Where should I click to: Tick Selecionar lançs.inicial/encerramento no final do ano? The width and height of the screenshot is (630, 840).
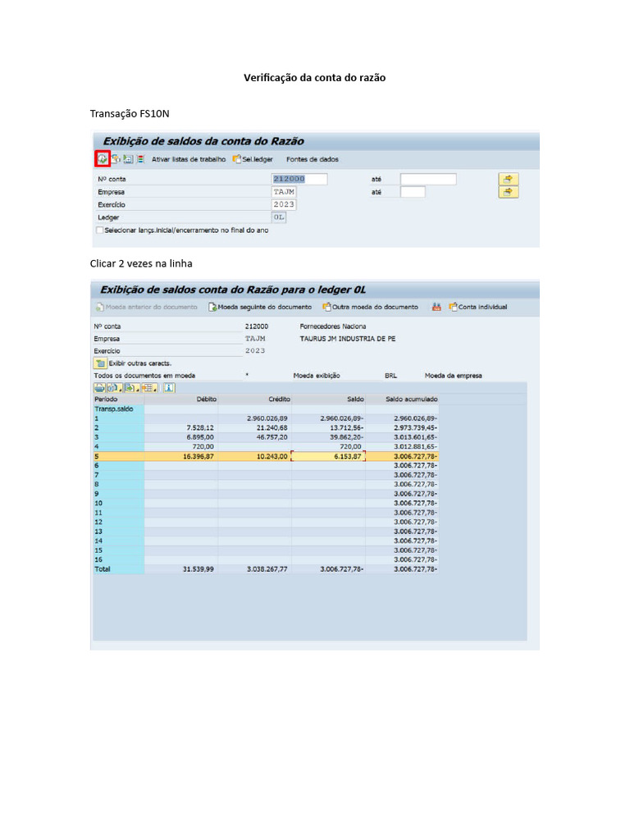99,231
